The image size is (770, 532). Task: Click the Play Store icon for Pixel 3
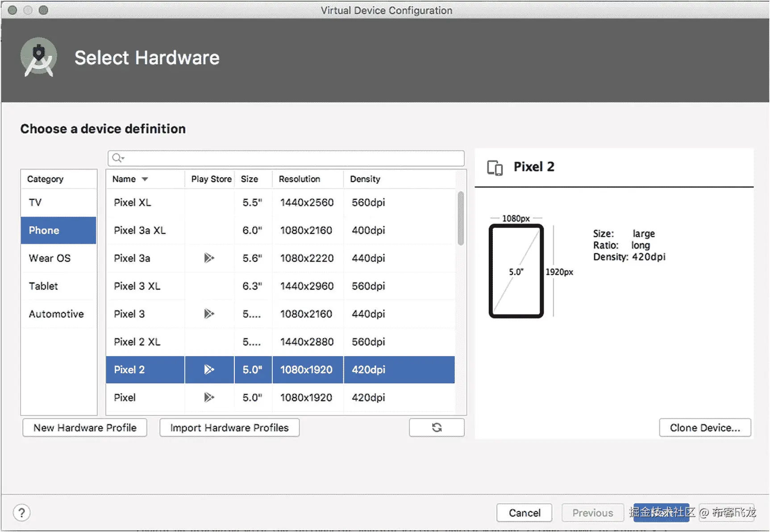pos(209,314)
